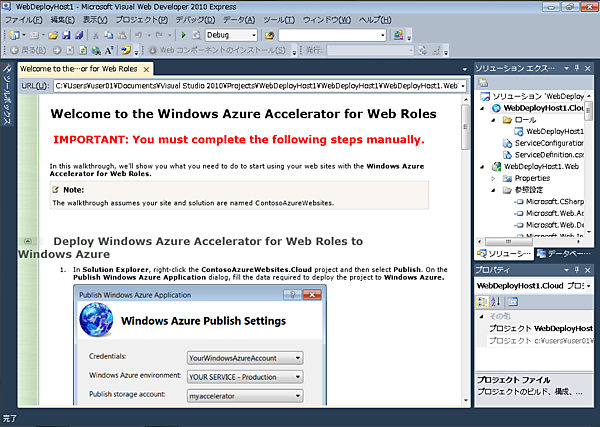This screenshot has height=427, width=600.
Task: Click the categorized view icon in Properties
Action: 481,301
